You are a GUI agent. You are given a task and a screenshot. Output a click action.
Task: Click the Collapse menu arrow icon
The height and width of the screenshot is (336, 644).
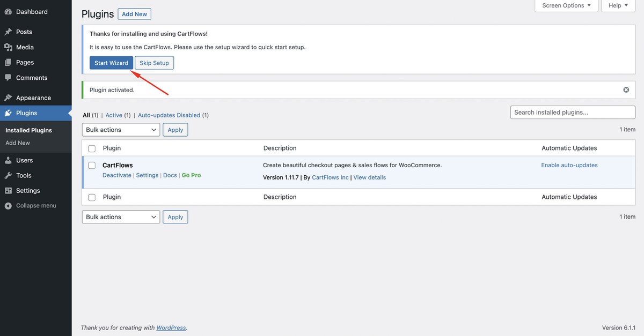[x=8, y=206]
